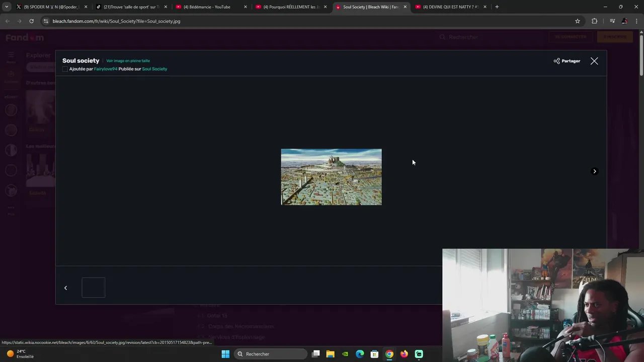Close the 'DEVINE QUI EST NATTY' tab
The height and width of the screenshot is (362, 644).
coord(485,7)
